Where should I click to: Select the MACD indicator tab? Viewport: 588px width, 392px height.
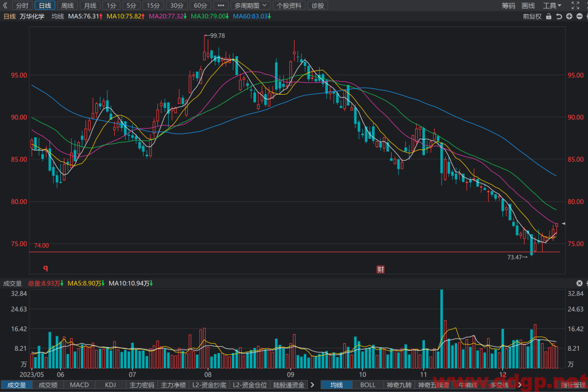click(x=79, y=385)
